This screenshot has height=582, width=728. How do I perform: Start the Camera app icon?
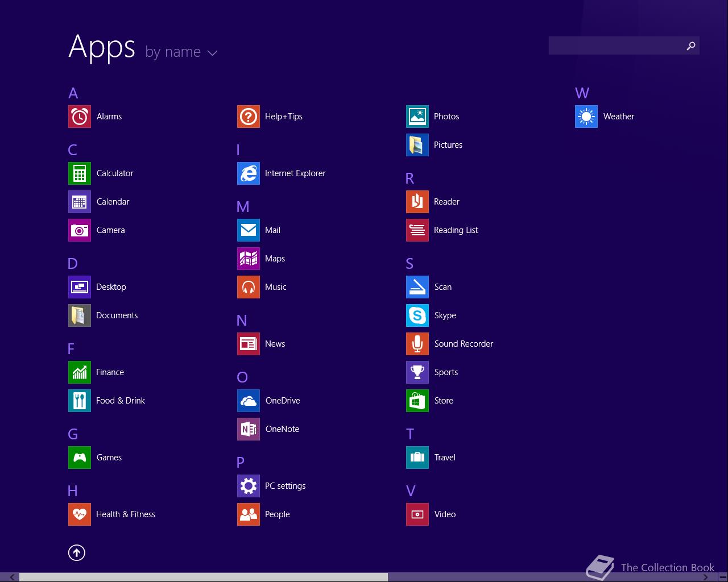click(x=80, y=230)
